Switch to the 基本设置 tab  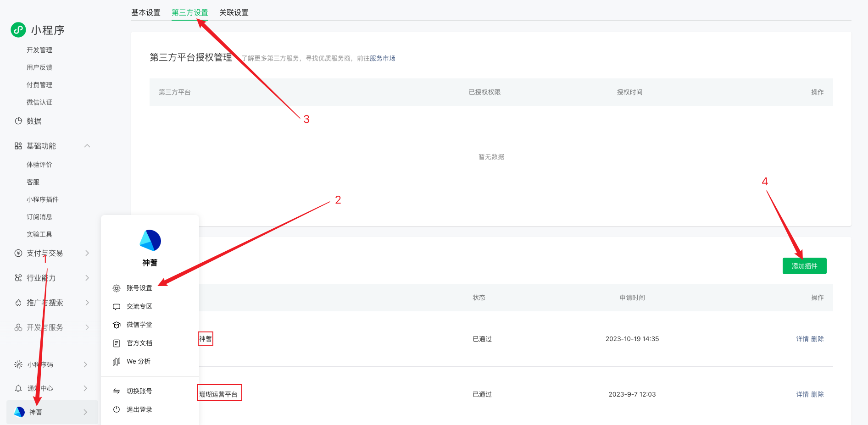[146, 12]
